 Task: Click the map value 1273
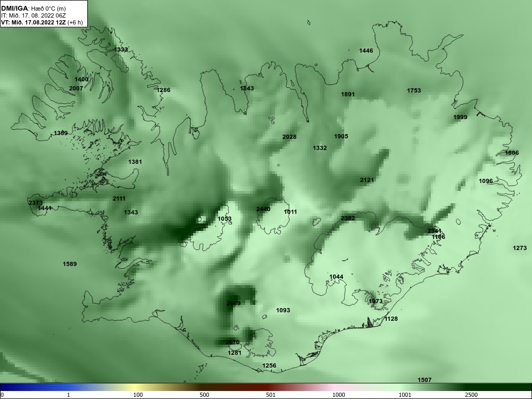520,248
